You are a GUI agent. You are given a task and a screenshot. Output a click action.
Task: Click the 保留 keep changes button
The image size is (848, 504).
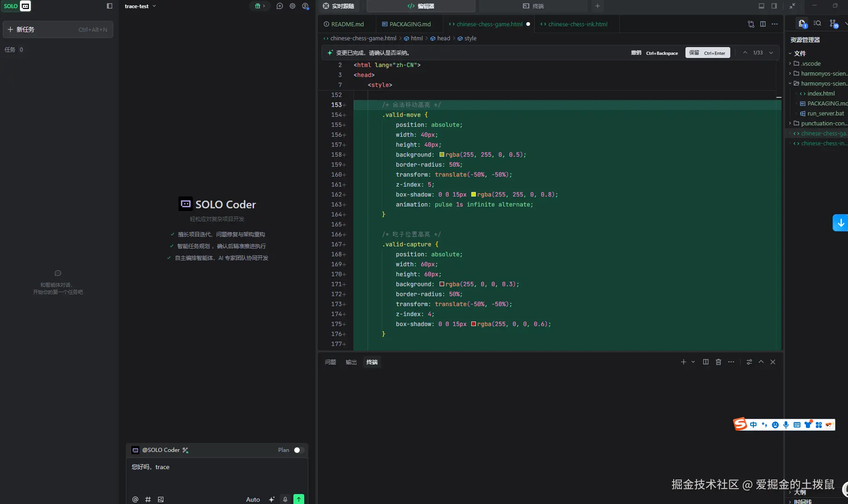707,53
